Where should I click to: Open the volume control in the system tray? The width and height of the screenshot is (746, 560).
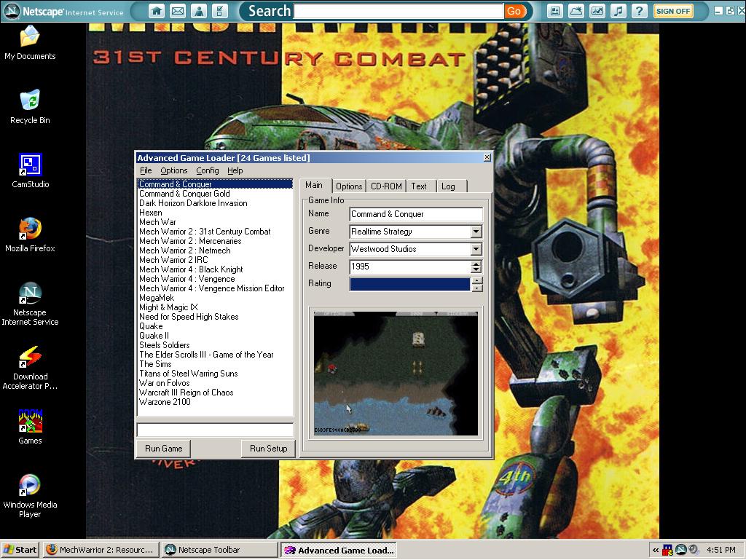(x=693, y=550)
